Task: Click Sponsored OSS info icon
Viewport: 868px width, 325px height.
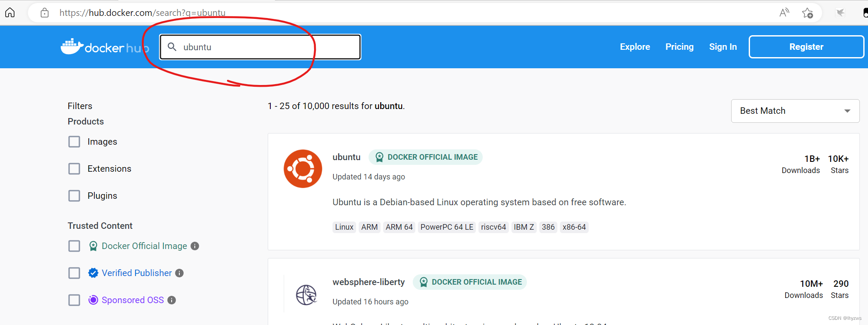Action: [x=172, y=300]
